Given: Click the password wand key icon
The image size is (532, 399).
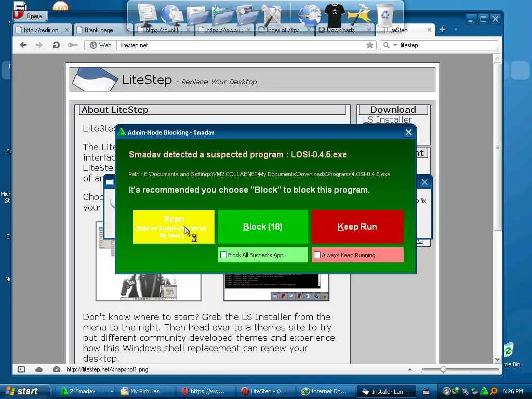Looking at the screenshot, I should (x=73, y=45).
